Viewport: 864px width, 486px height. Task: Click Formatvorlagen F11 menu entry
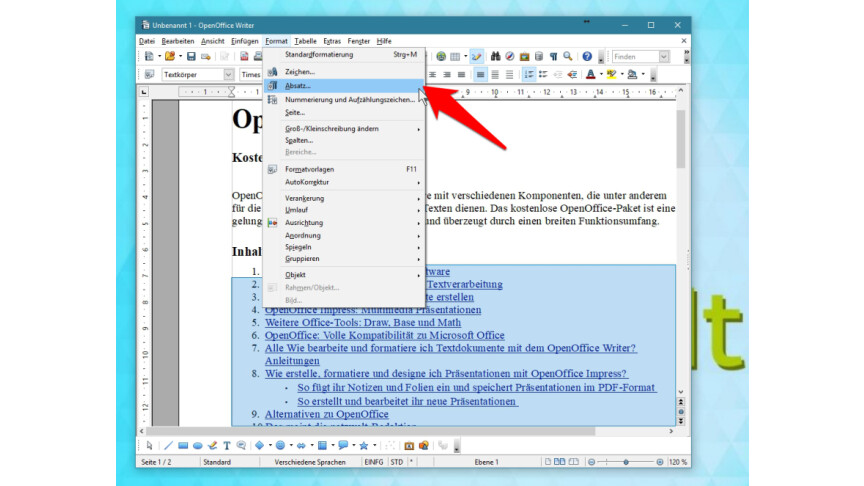click(344, 170)
